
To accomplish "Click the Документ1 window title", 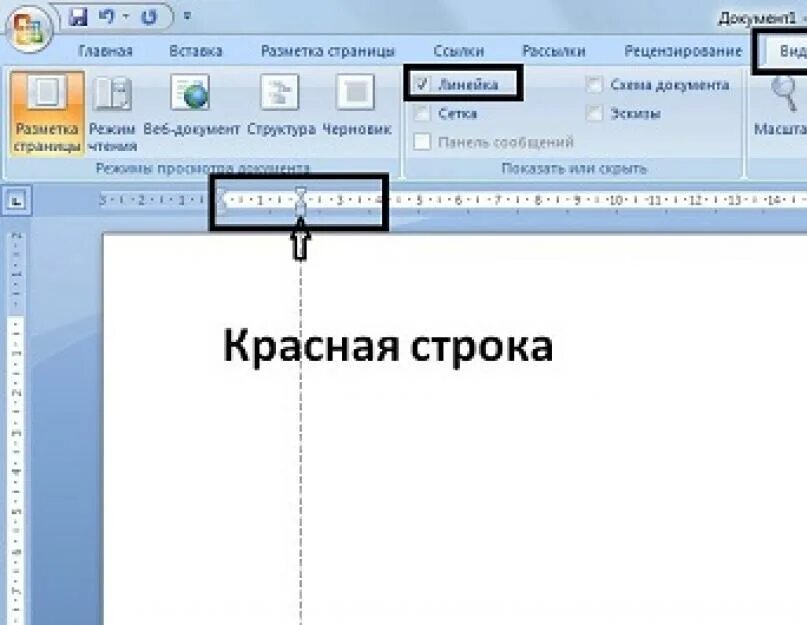I will (x=758, y=19).
